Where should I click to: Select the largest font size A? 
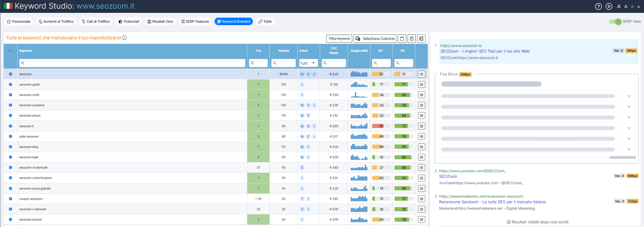click(x=619, y=6)
